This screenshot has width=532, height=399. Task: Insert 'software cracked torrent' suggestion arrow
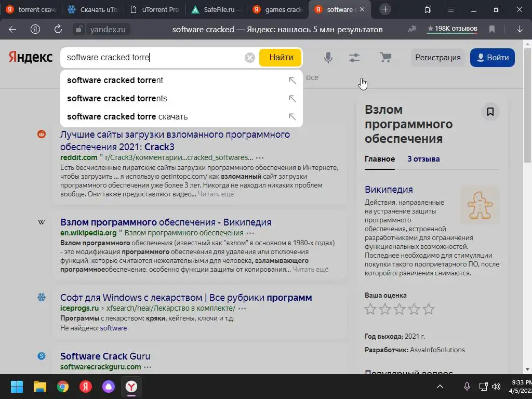[292, 81]
